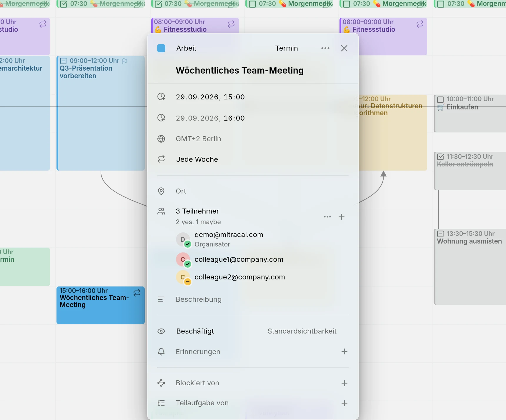
Task: Uncheck the Keller entrümpeln task checkbox
Action: coord(440,157)
